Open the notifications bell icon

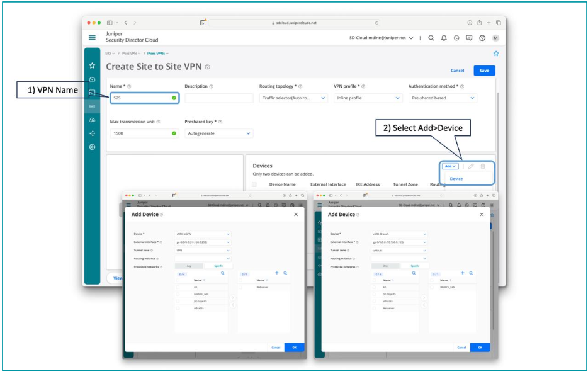click(443, 38)
